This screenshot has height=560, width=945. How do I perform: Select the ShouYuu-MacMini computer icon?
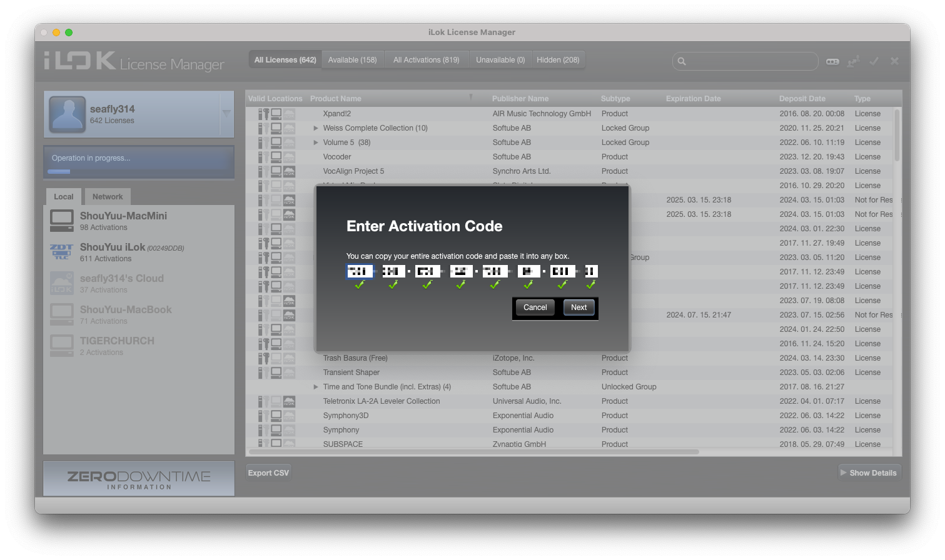[x=62, y=221]
